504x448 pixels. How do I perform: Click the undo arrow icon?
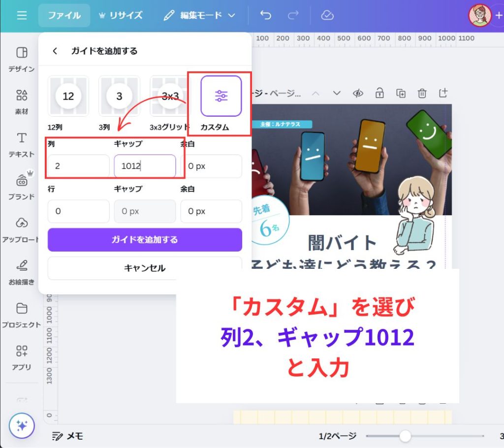click(x=266, y=15)
